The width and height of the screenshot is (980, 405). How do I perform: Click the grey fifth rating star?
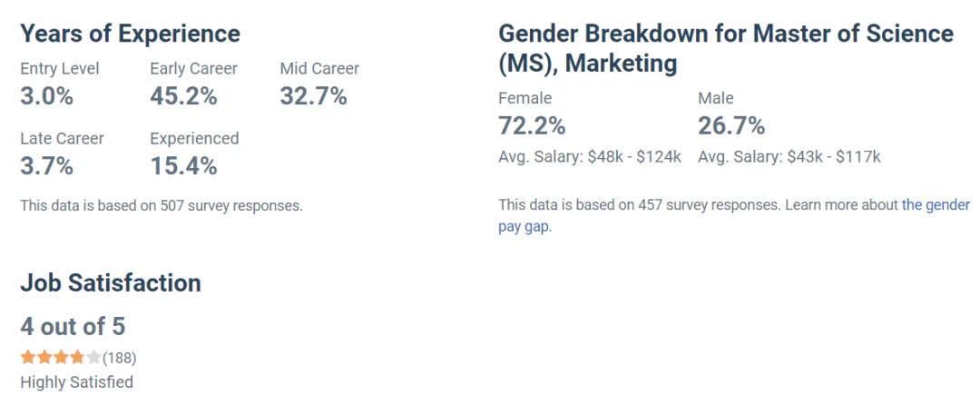93,357
